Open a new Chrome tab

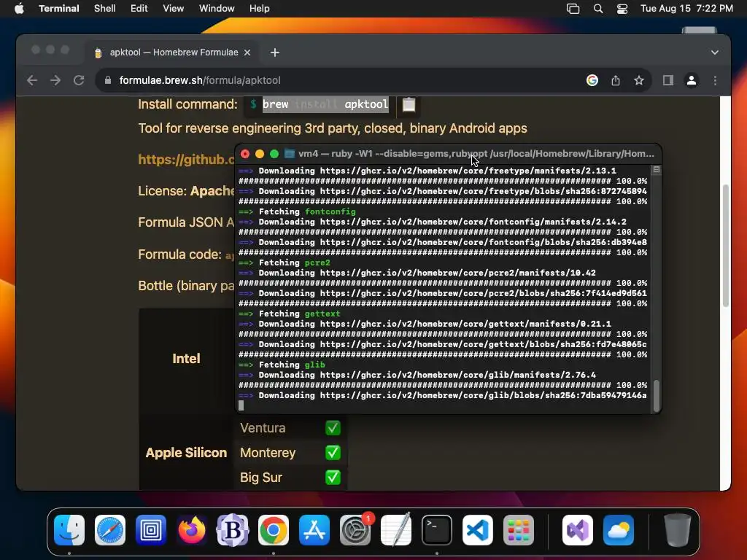[275, 52]
